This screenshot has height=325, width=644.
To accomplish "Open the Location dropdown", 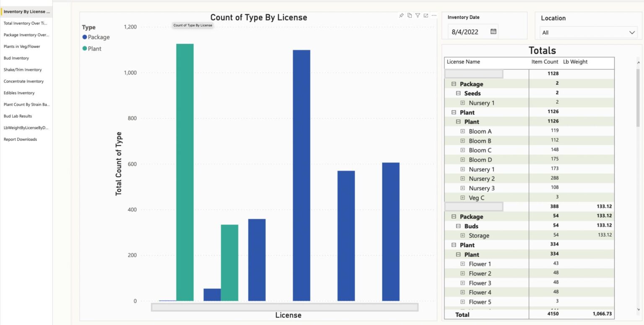I will (588, 32).
